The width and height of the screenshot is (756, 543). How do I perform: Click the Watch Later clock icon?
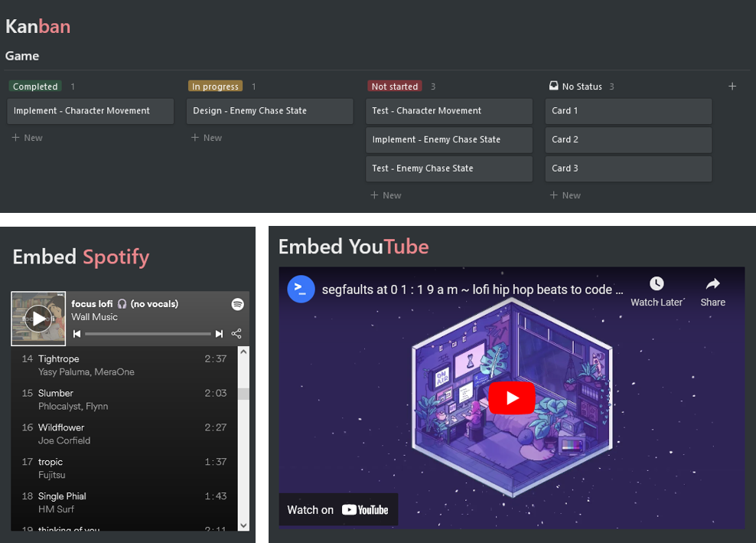(657, 283)
